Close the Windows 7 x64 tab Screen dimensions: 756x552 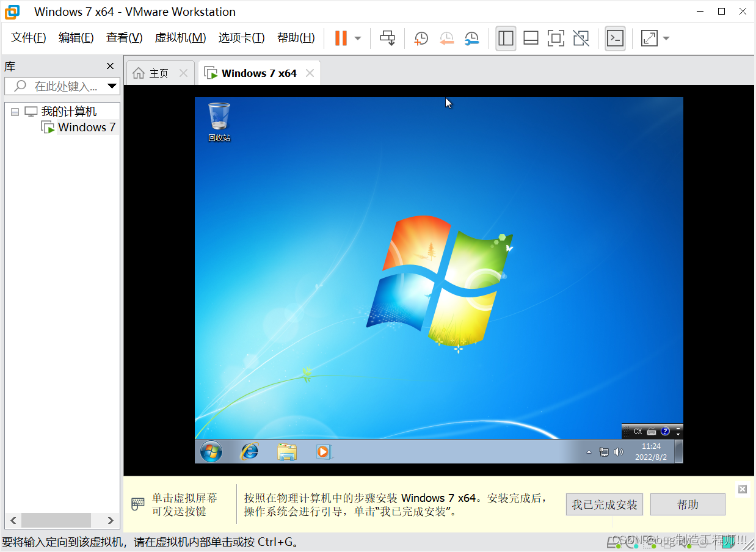tap(310, 73)
